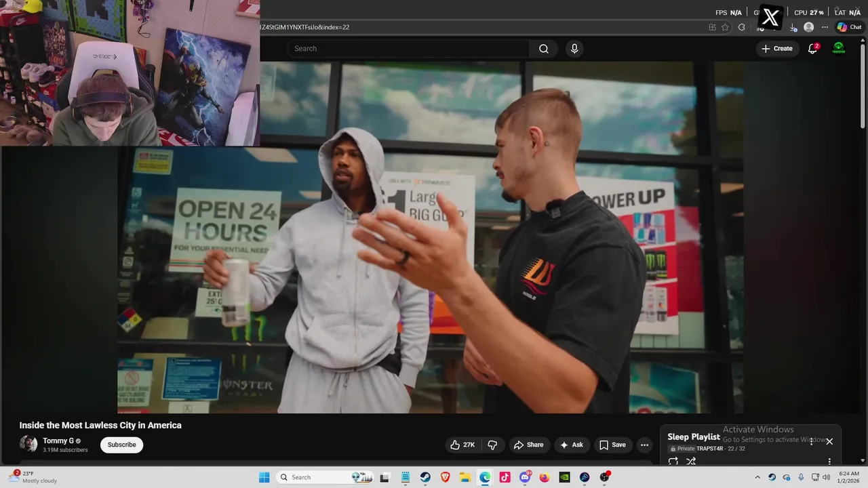Focus the YouTube search field
Viewport: 868px width, 488px height.
pyautogui.click(x=408, y=49)
